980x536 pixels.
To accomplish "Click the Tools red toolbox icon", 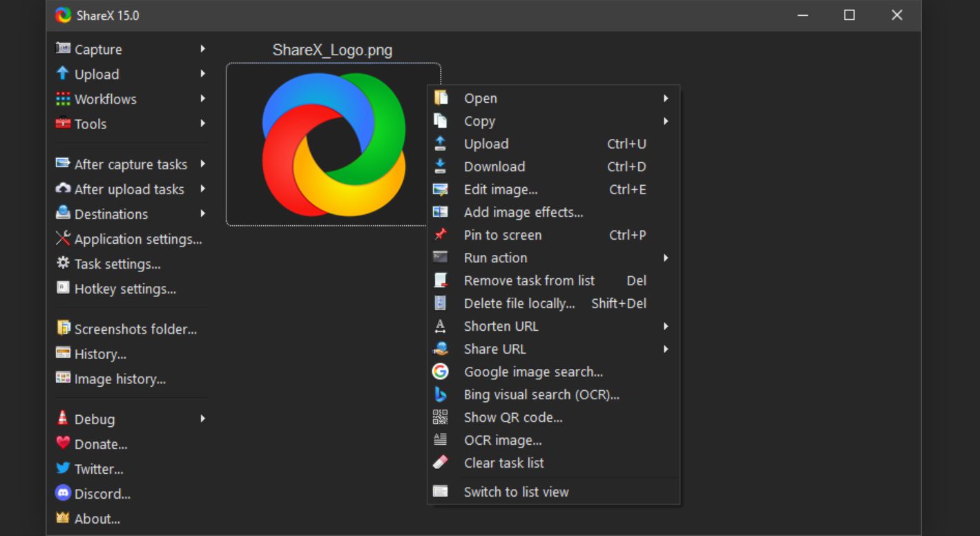I will point(63,124).
